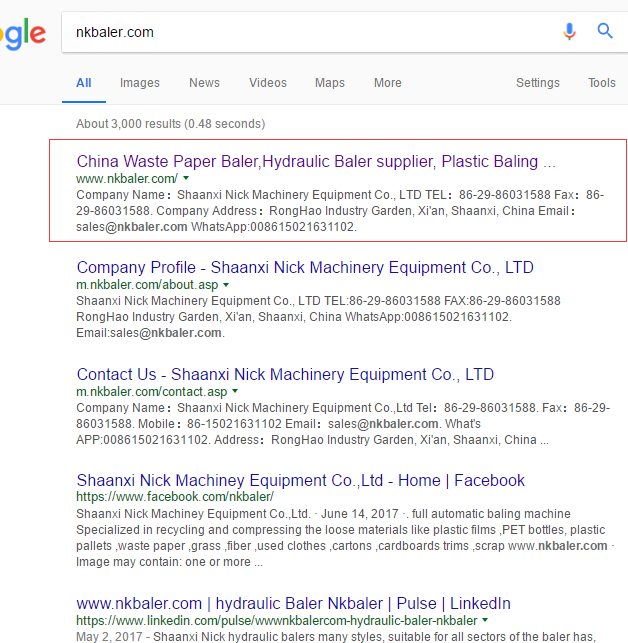Open Contact Us - Shaanxi Nick Machinery link

[x=285, y=374]
